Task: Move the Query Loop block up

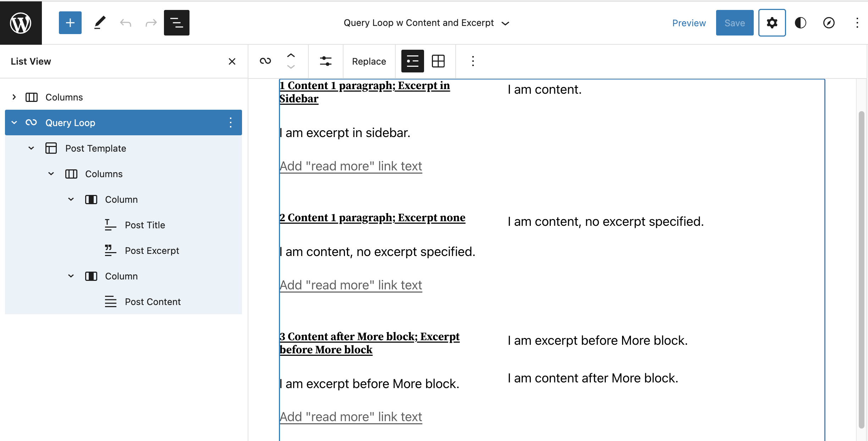Action: [x=291, y=55]
